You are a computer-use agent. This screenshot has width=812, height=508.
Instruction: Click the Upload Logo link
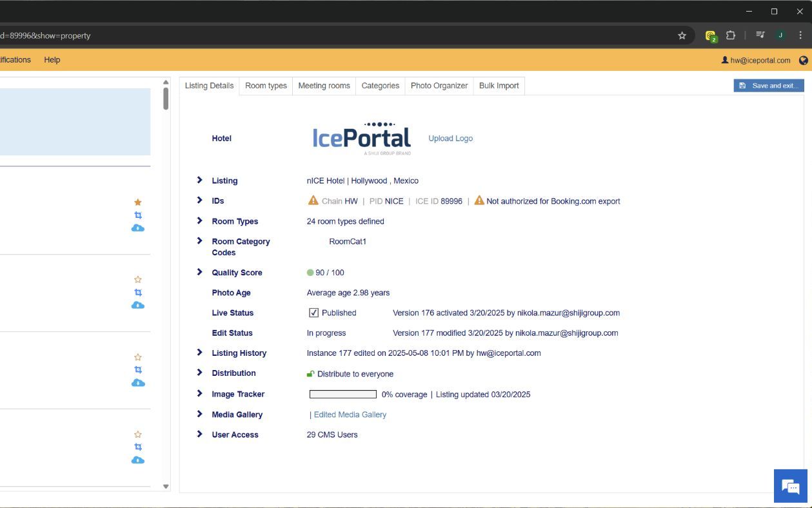tap(451, 139)
